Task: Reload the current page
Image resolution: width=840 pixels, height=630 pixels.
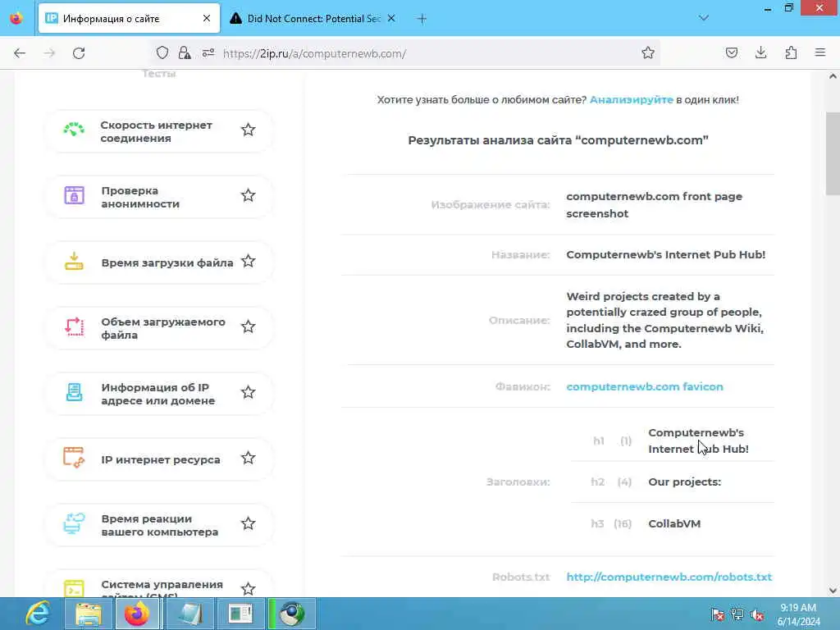Action: (79, 53)
